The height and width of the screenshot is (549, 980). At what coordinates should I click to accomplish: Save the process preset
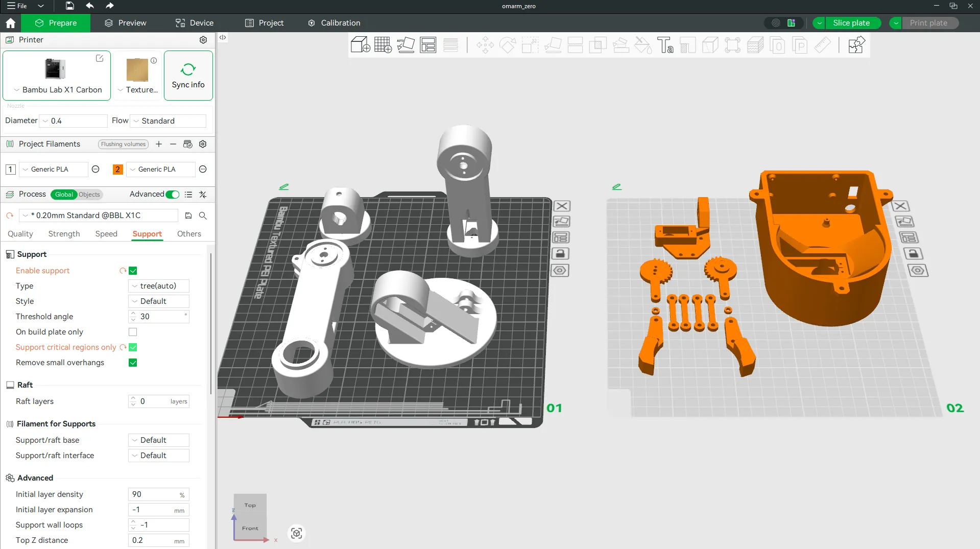click(188, 216)
